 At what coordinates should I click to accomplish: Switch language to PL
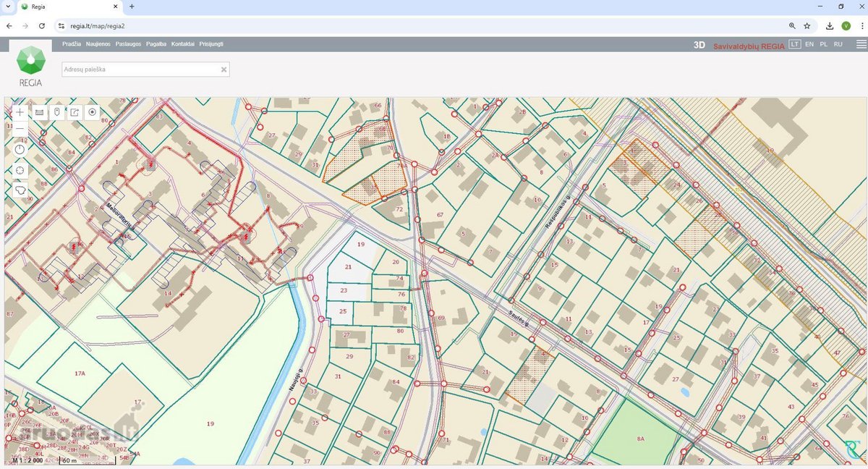coord(824,44)
